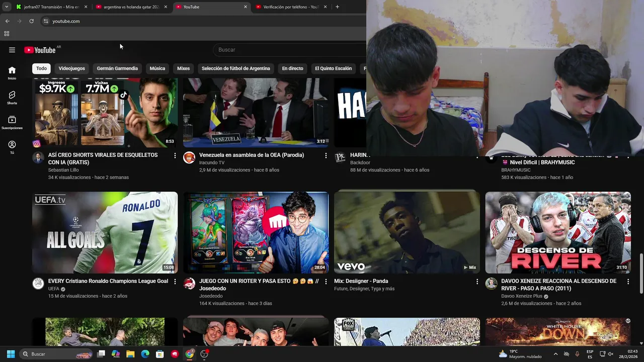644x362 pixels.
Task: Toggle the muted volume tray icon
Action: pos(610,354)
